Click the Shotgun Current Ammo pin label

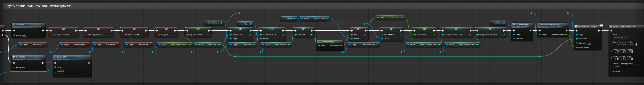488,35
